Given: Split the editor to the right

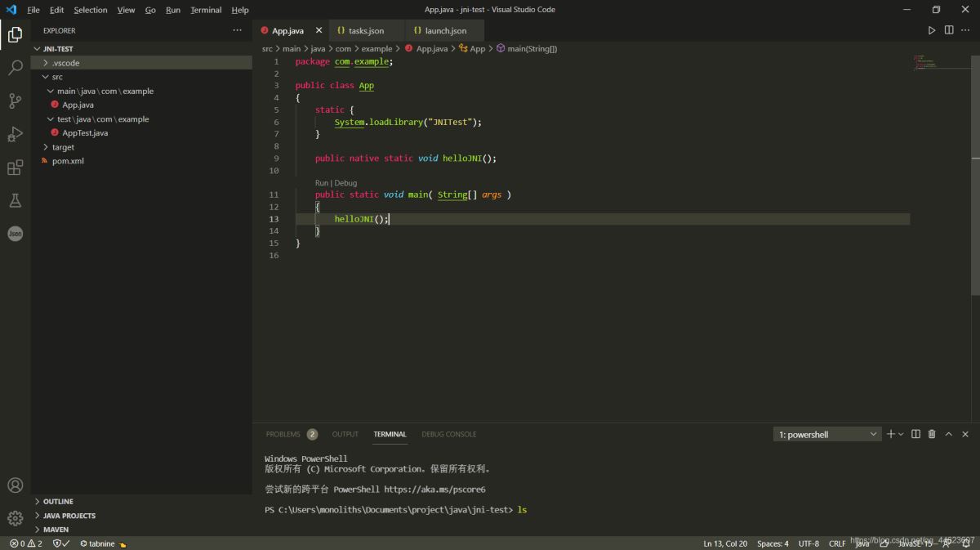Looking at the screenshot, I should click(949, 30).
